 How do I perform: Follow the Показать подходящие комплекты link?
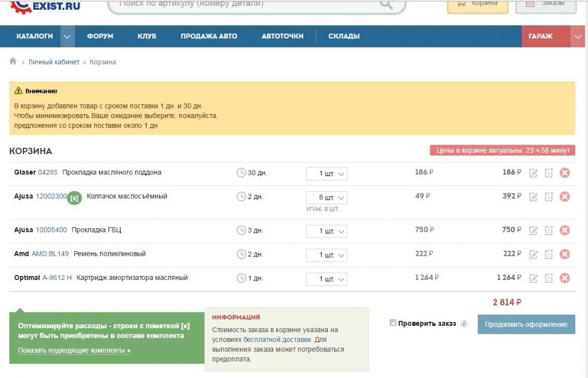click(x=74, y=350)
